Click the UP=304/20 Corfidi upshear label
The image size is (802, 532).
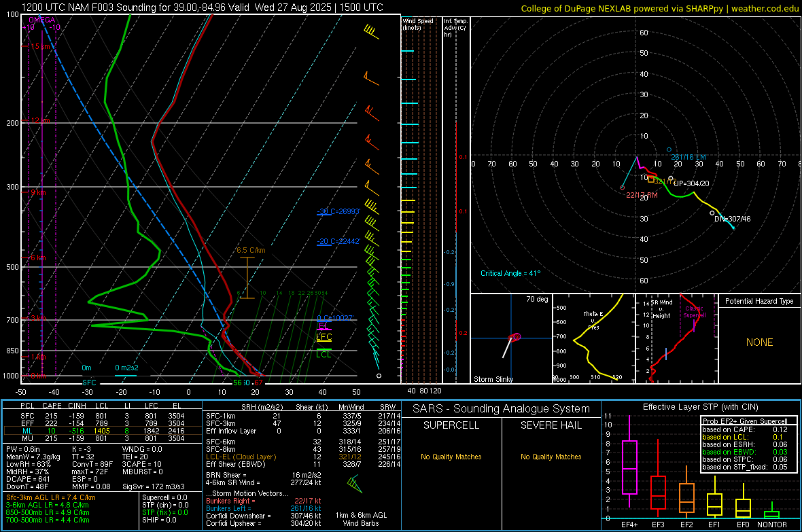691,183
